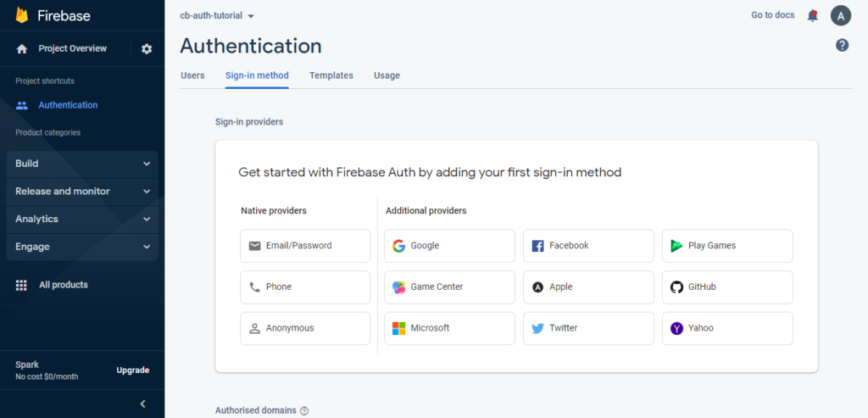Click the Upgrade plan button
The height and width of the screenshot is (418, 868).
133,371
